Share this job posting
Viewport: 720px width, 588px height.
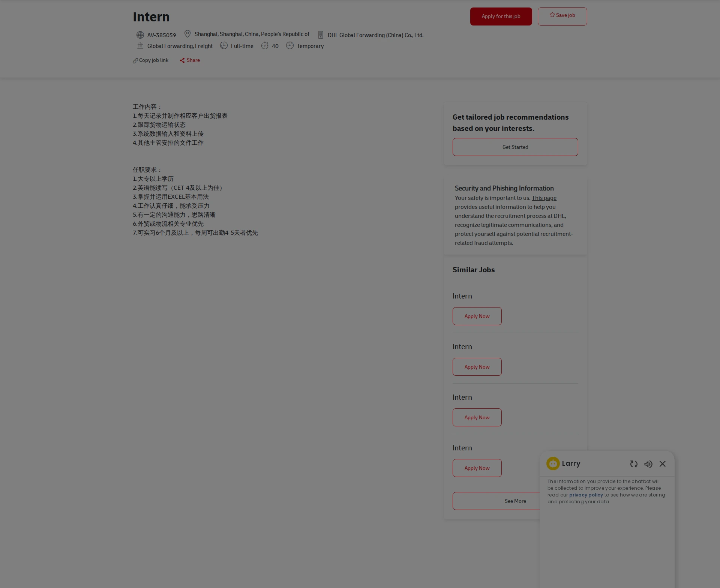(190, 60)
